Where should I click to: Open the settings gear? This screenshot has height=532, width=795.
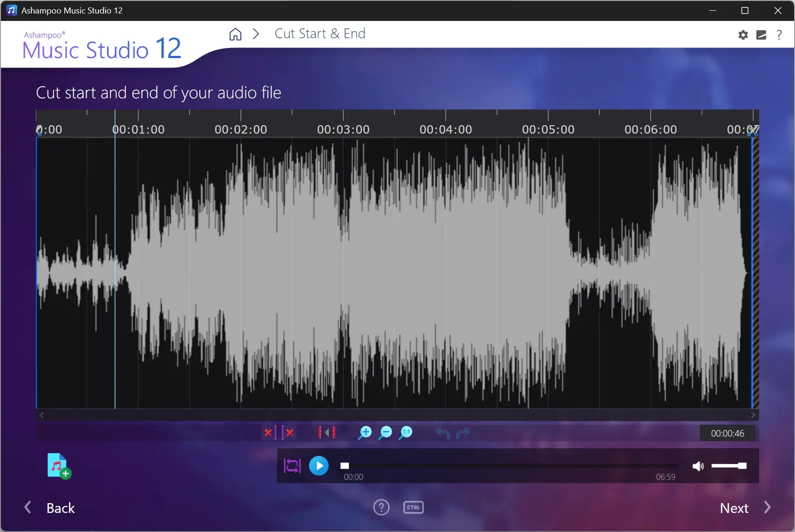tap(743, 34)
